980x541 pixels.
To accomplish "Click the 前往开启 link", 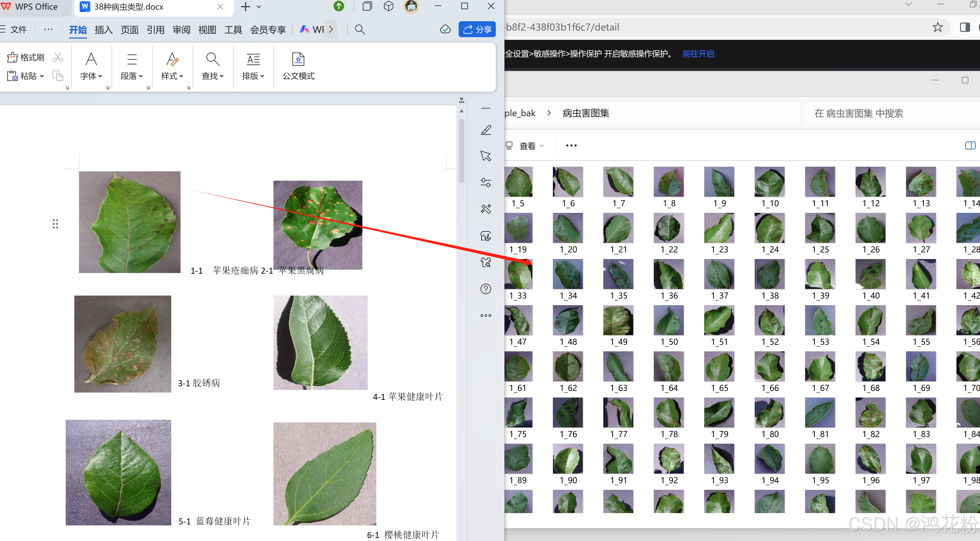I will tap(698, 54).
